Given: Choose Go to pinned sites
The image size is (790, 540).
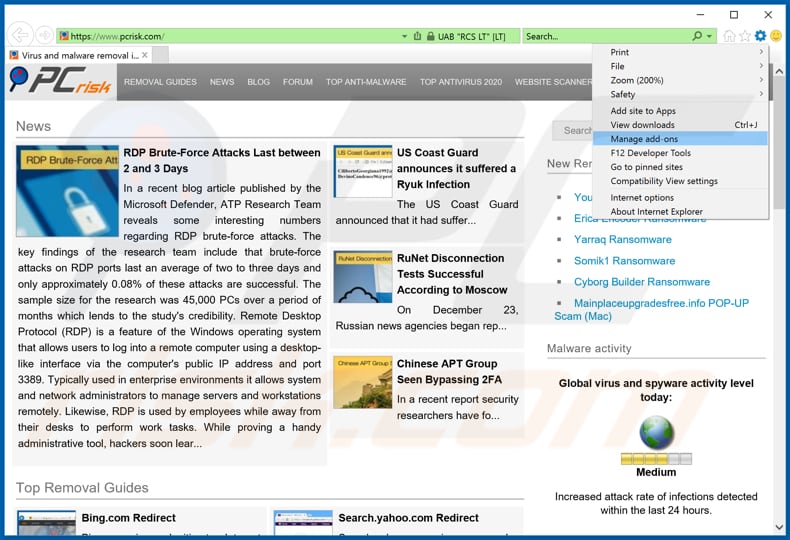Looking at the screenshot, I should (x=680, y=167).
